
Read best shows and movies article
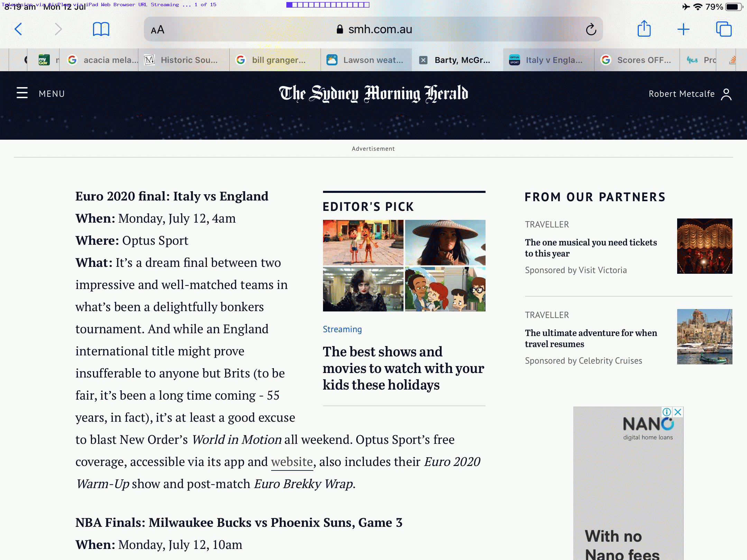[x=403, y=368]
